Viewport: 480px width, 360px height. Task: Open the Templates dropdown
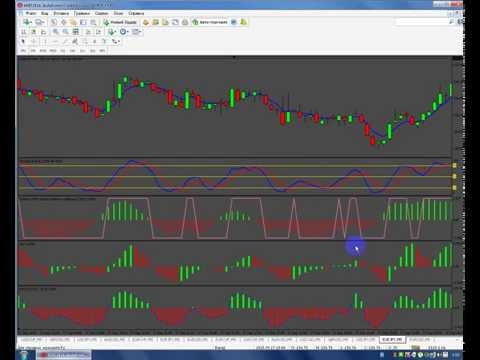[x=136, y=32]
